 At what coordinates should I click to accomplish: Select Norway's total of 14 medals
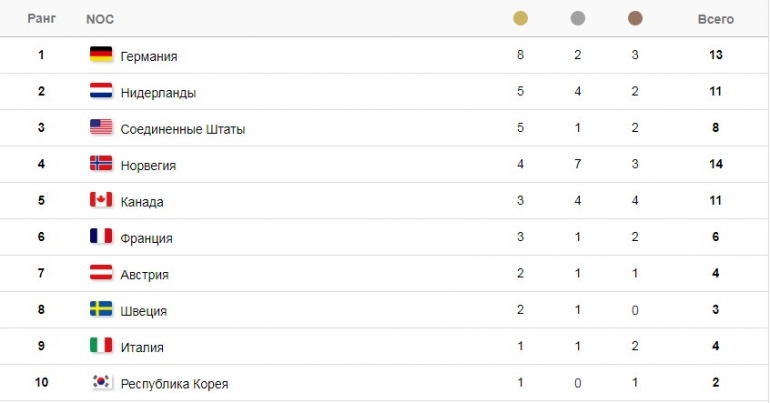[x=715, y=164]
